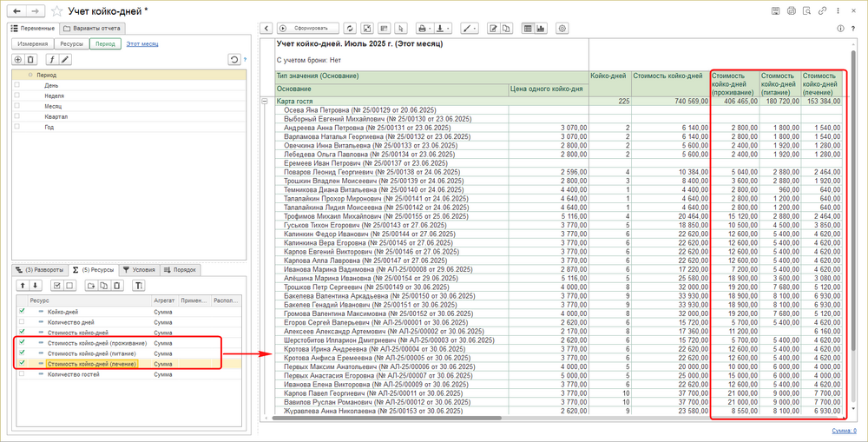Open the print dropdown in the report toolbar
Screen dimensions: 868x442
(425, 29)
